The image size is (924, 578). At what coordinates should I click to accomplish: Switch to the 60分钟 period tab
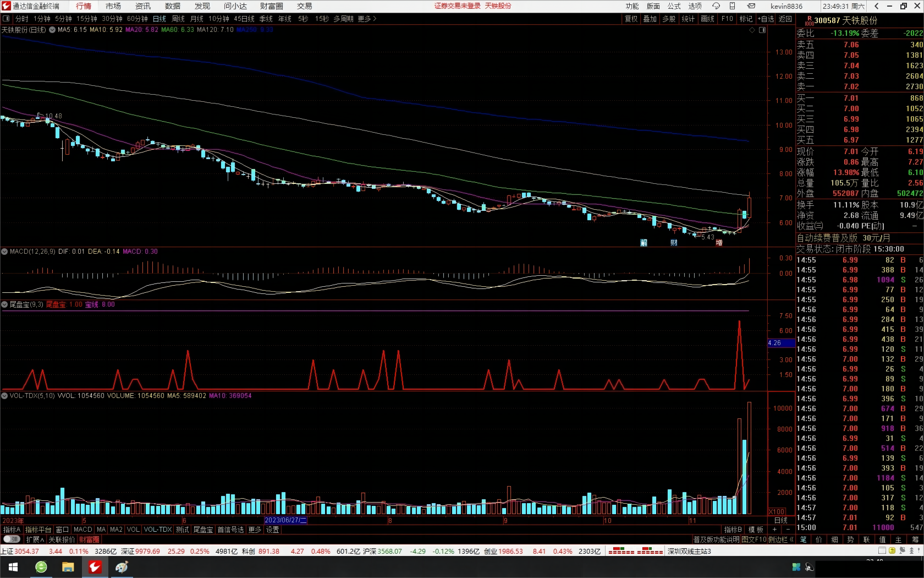pos(137,19)
